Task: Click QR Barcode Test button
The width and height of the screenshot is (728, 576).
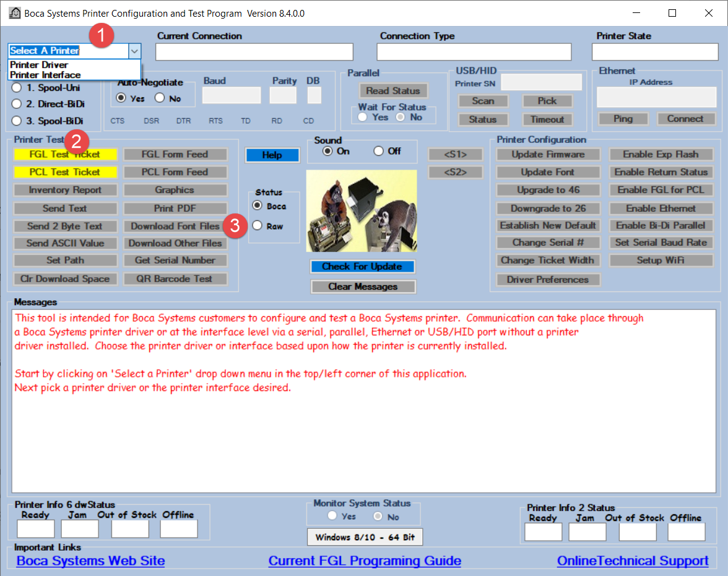Action: 175,279
